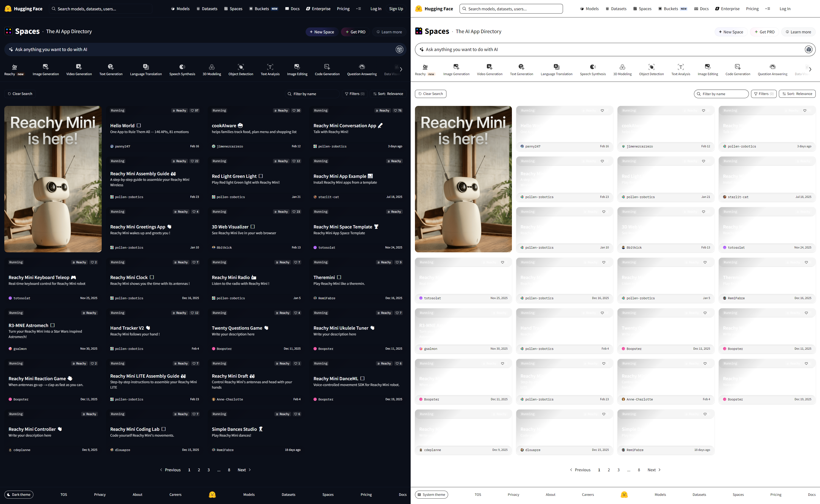Click the Hugging Face emoji in the light page footer
Viewport: 820px width, 504px height.
tap(624, 495)
